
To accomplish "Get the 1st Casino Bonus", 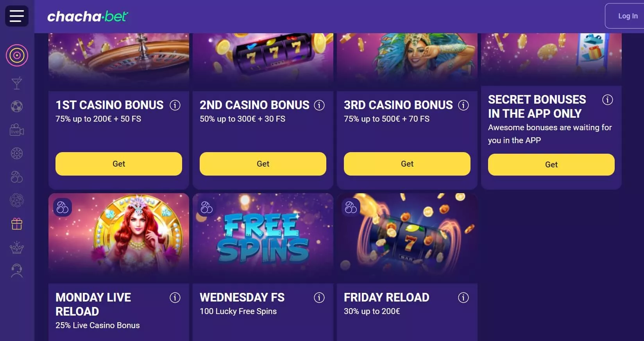I will point(119,164).
